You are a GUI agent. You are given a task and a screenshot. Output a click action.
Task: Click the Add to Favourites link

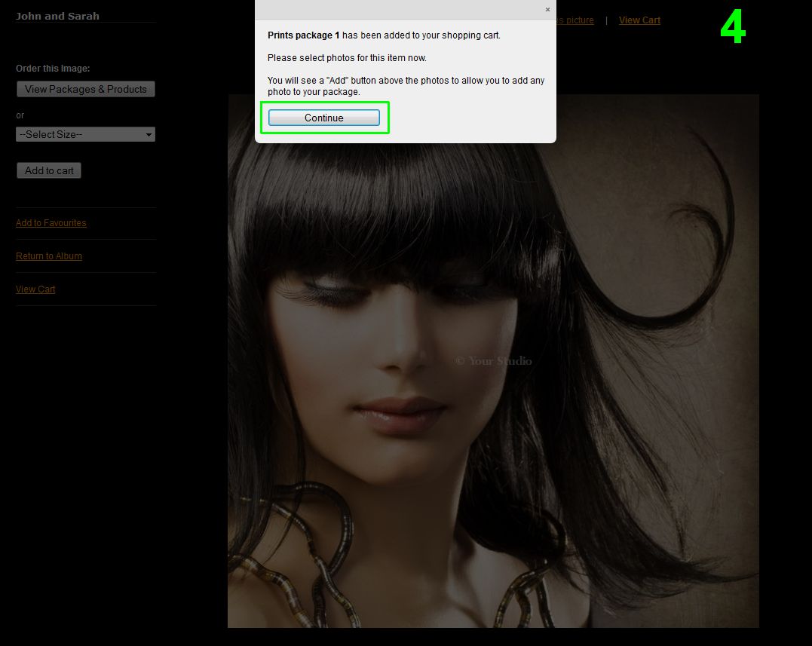(51, 223)
